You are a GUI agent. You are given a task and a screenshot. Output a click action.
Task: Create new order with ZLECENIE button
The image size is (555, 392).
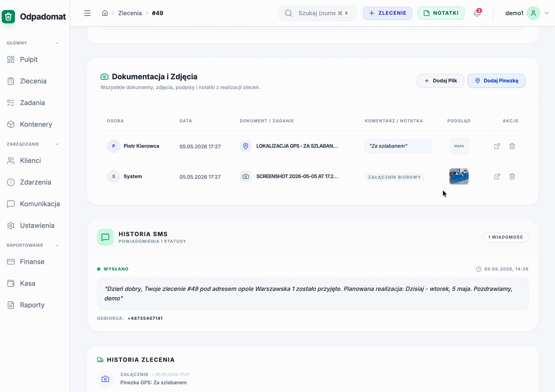coord(387,13)
